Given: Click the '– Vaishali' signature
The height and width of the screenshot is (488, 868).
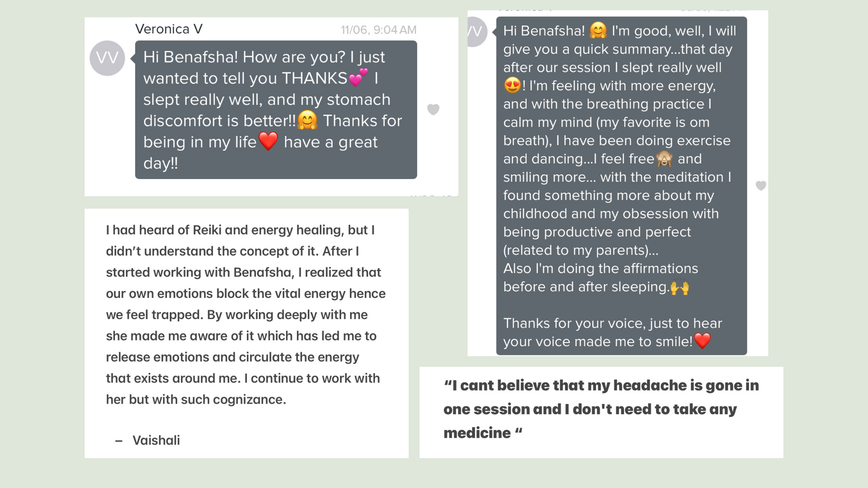Looking at the screenshot, I should (x=147, y=440).
